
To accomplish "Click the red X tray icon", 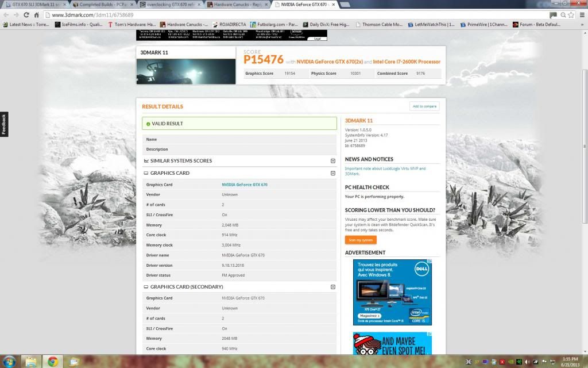I will 502,362.
